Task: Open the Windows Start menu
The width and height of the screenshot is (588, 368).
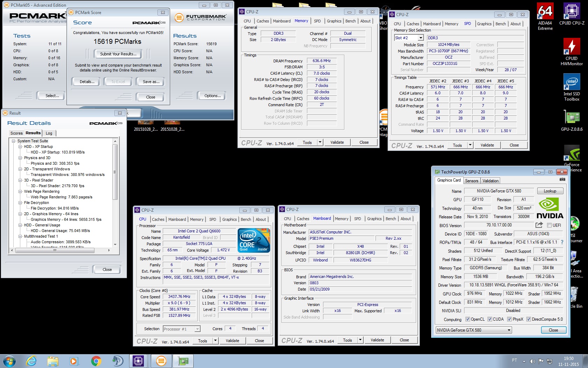Action: tap(9, 361)
